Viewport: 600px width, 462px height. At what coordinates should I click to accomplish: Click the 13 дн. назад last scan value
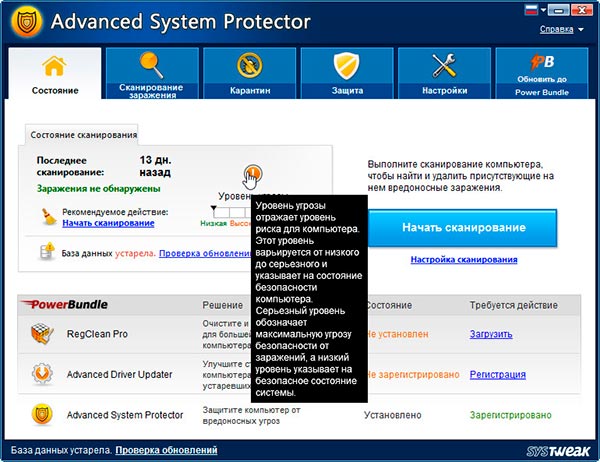155,166
